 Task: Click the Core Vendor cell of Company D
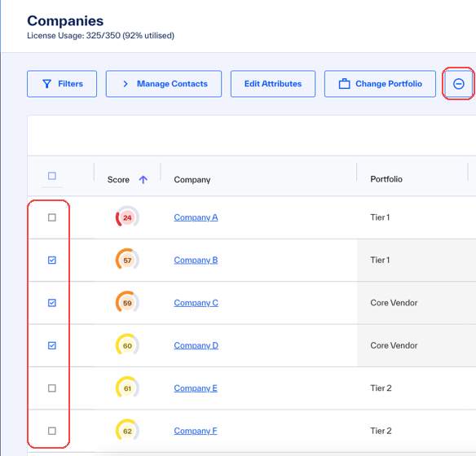coord(394,345)
